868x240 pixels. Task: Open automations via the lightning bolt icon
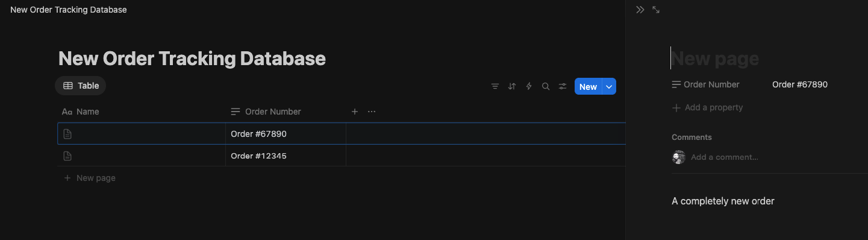click(x=529, y=86)
